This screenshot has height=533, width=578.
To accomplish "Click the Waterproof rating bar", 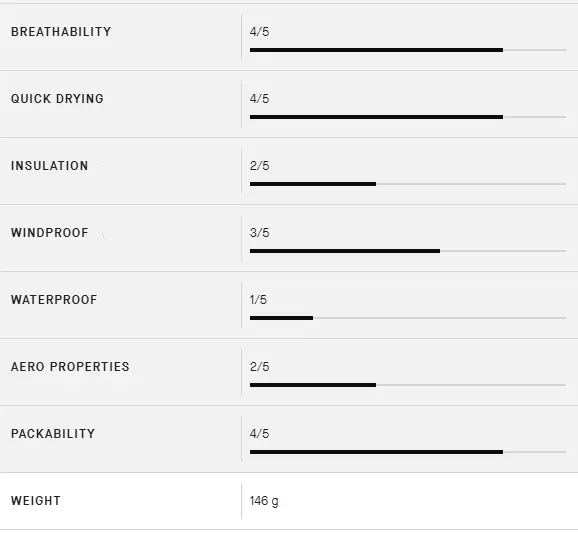I will 408,318.
